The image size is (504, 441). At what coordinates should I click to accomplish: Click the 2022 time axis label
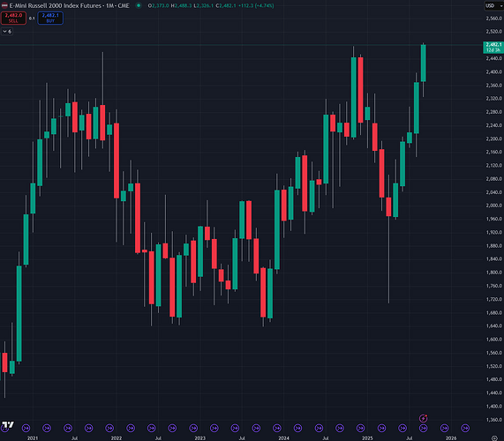point(116,438)
